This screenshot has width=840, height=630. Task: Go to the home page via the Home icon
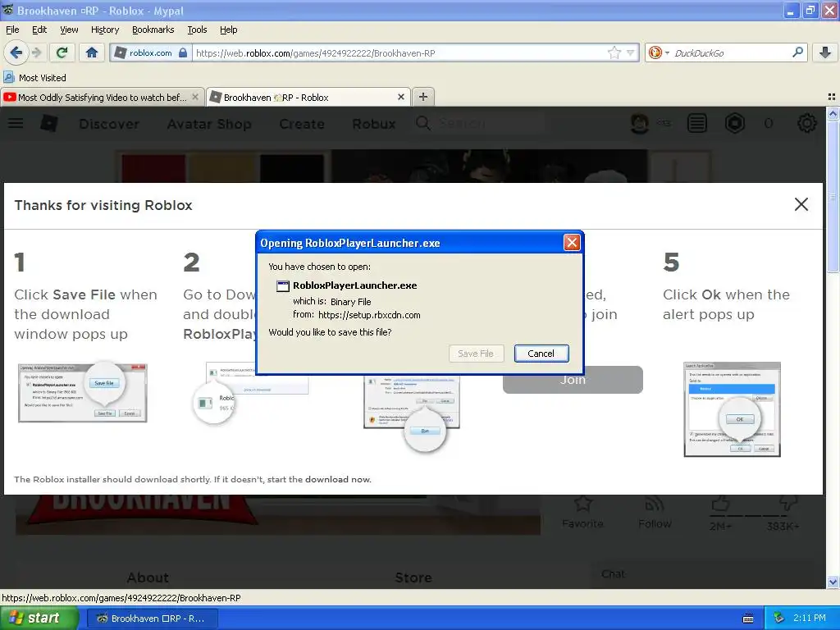coord(92,52)
